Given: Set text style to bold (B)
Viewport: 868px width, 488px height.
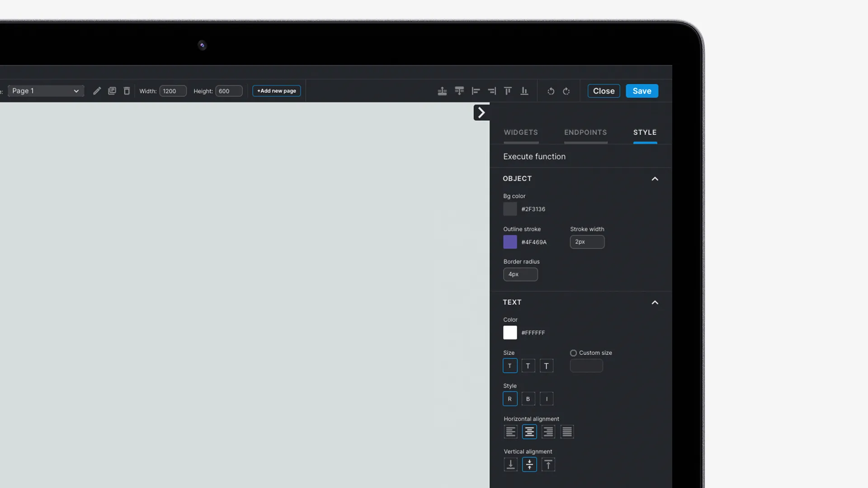Looking at the screenshot, I should 528,399.
